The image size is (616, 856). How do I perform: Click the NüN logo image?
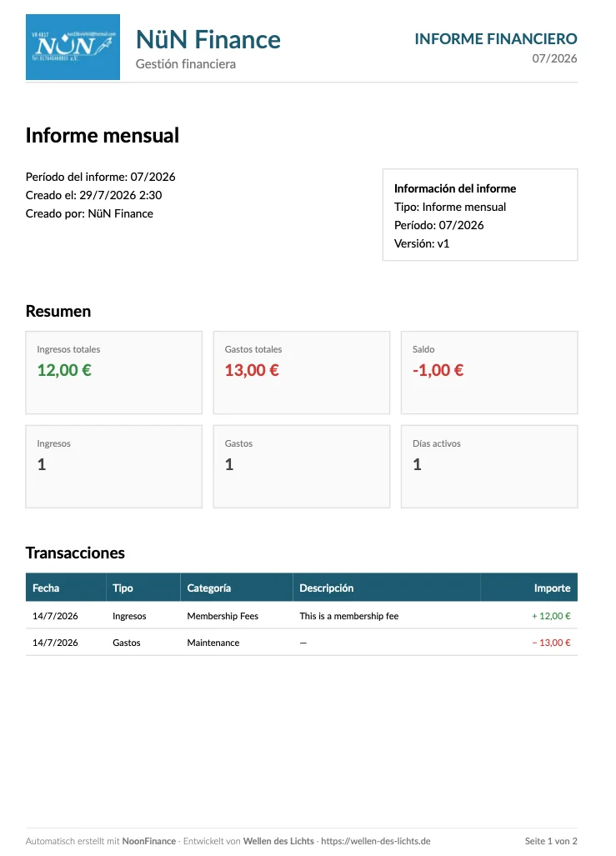coord(73,47)
